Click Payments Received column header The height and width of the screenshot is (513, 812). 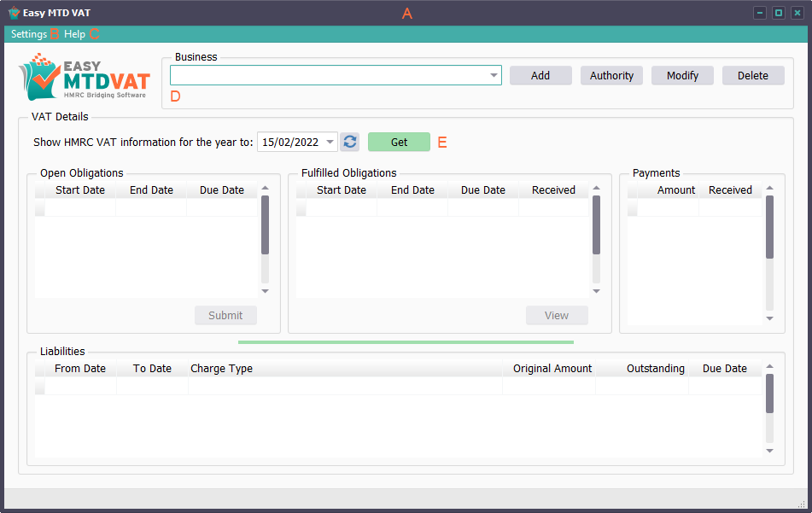tap(730, 190)
